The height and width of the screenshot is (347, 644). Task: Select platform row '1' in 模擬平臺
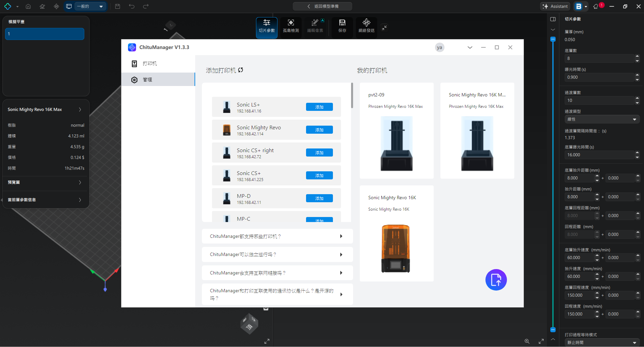tap(45, 34)
